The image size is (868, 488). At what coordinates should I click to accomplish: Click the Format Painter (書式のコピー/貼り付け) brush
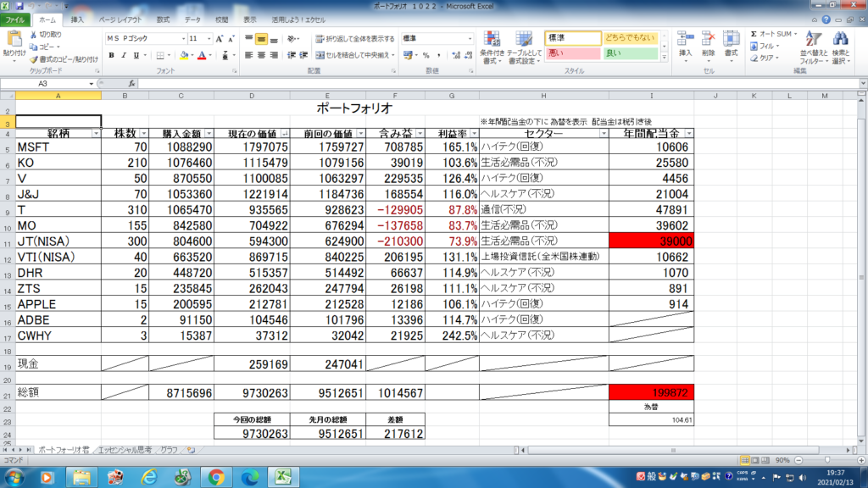coord(33,59)
